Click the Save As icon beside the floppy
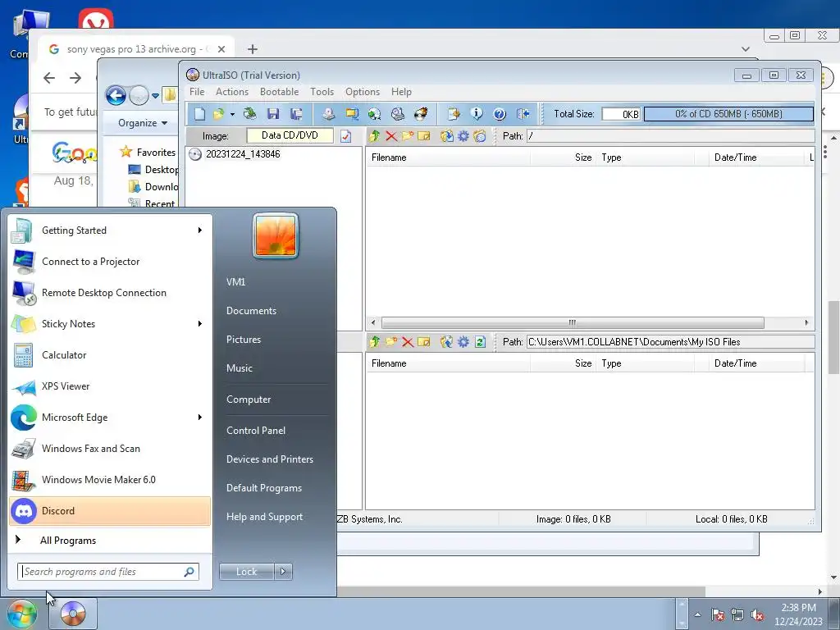The width and height of the screenshot is (840, 630). [x=296, y=113]
